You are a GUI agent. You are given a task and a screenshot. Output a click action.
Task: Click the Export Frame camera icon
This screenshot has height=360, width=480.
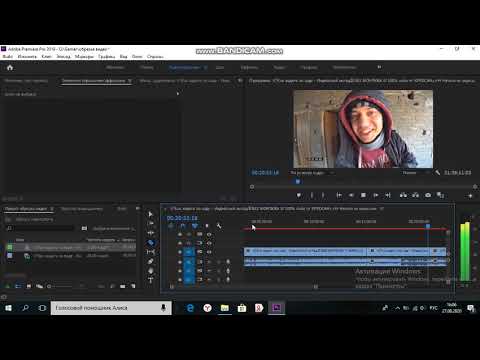[428, 195]
